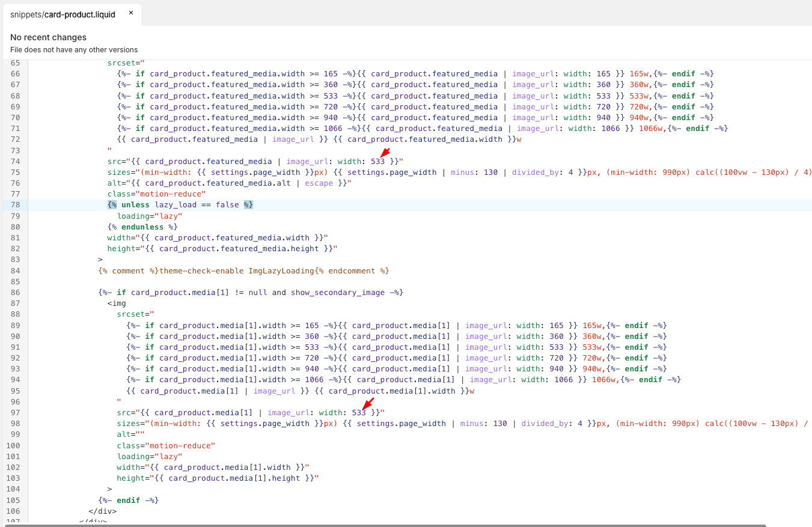Click 'endcomment' on line 84
Screen dimensions: 812x527
tap(352, 271)
